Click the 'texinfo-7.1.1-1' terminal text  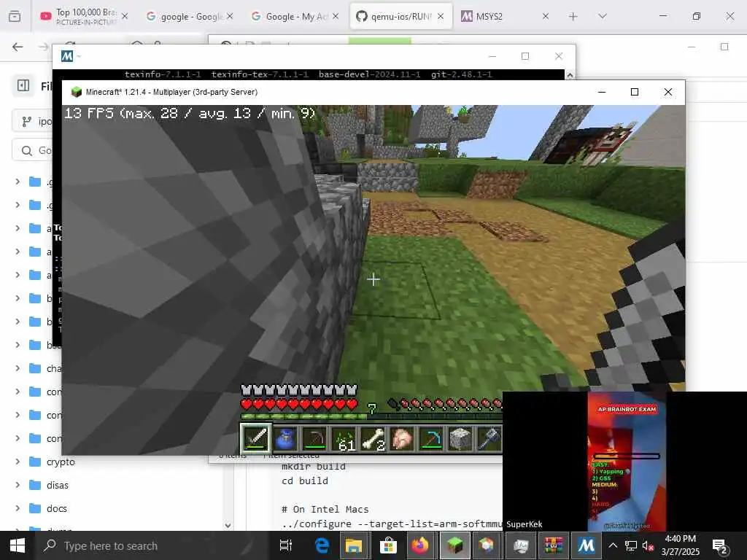tap(163, 74)
